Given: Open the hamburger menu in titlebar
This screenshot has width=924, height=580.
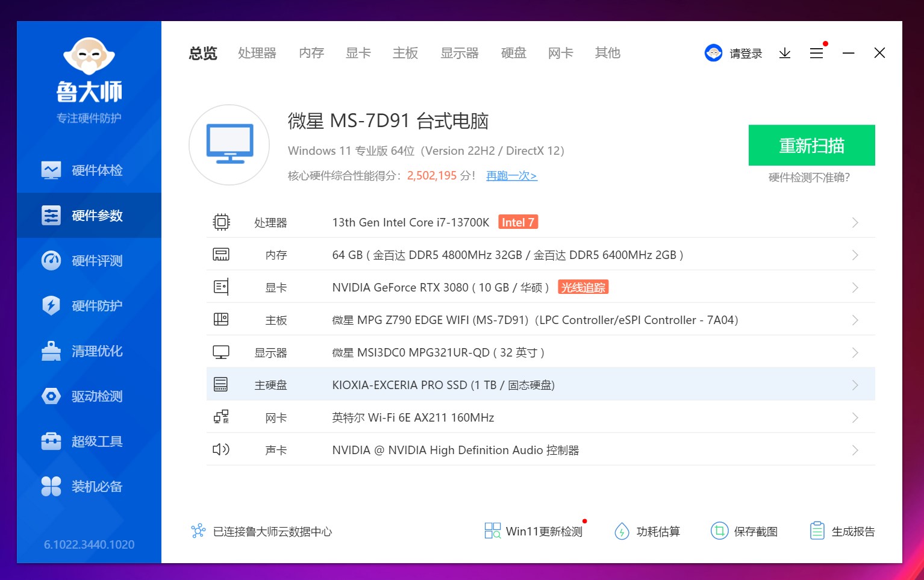Looking at the screenshot, I should coord(816,53).
